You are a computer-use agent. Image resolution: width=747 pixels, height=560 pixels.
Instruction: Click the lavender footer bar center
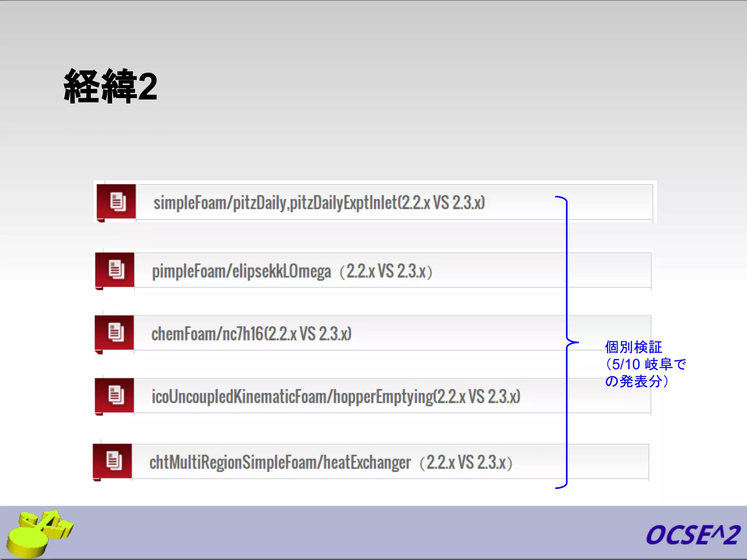point(373,533)
